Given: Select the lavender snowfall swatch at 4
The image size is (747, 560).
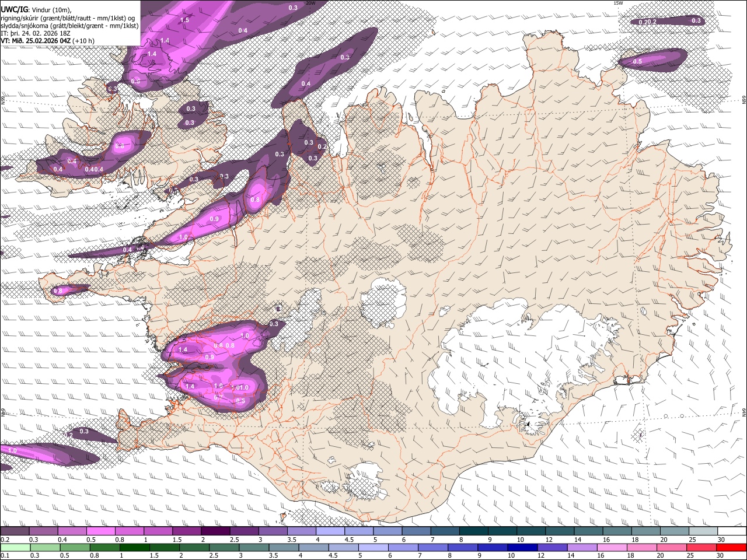Looking at the screenshot, I should 330,531.
